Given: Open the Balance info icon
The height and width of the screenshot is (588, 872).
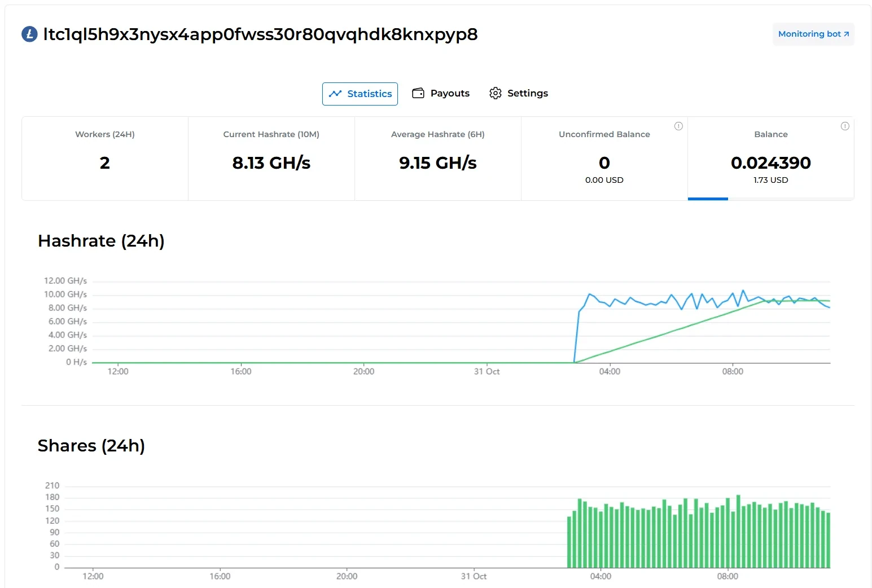Looking at the screenshot, I should (x=845, y=126).
